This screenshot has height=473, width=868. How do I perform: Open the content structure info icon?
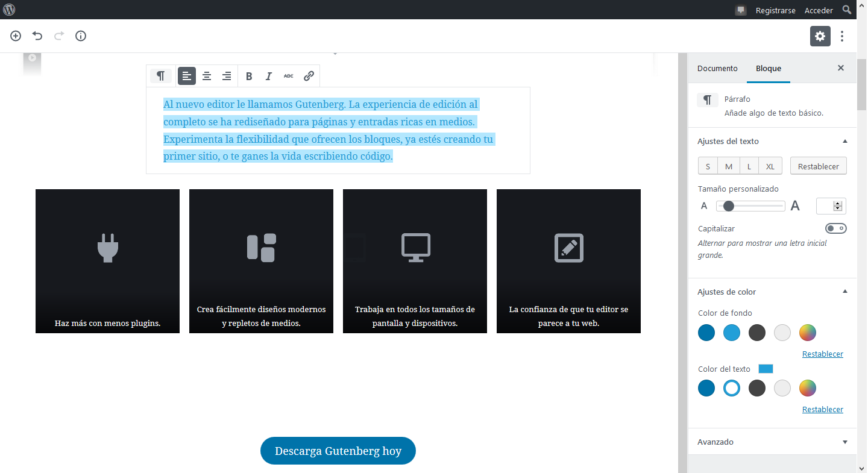81,36
